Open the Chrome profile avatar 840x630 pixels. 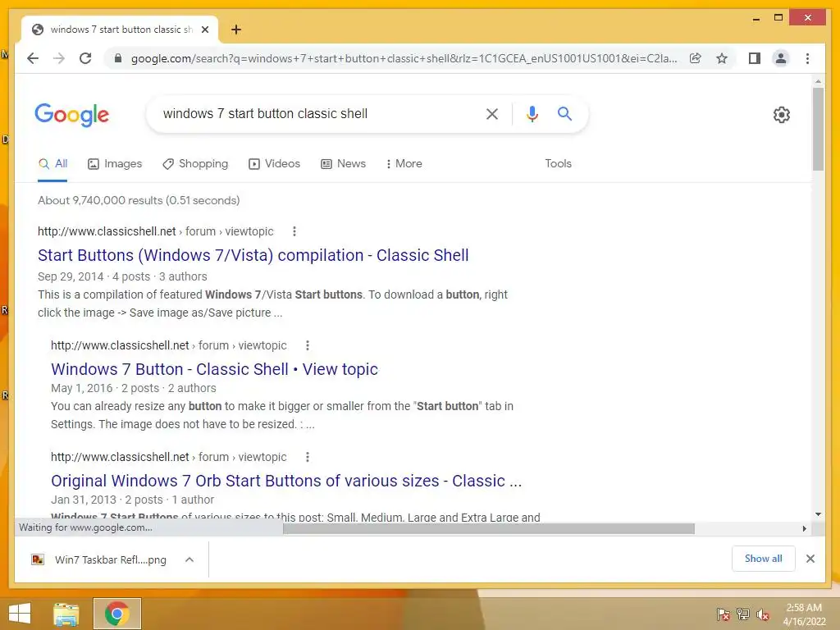(x=781, y=58)
